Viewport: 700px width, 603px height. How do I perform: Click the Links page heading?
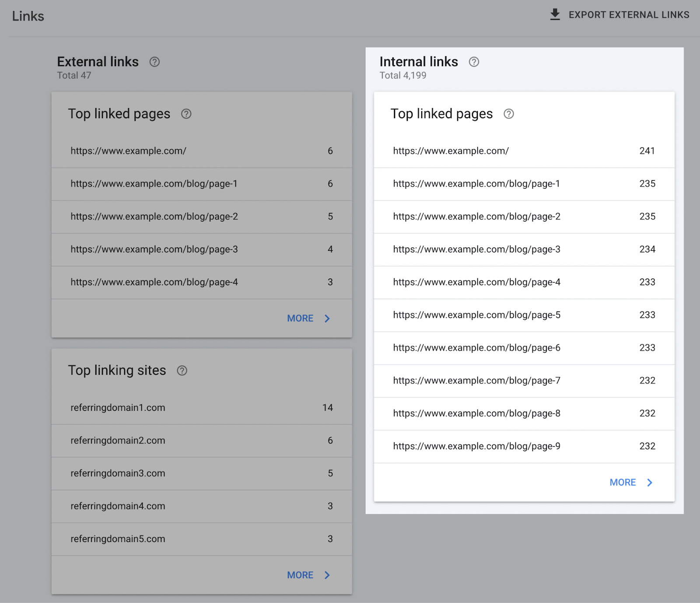pos(28,16)
